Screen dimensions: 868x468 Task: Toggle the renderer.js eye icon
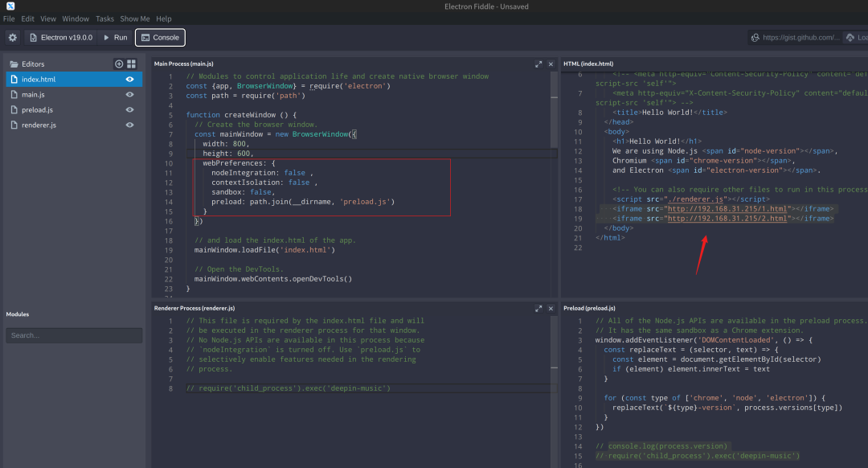tap(129, 125)
